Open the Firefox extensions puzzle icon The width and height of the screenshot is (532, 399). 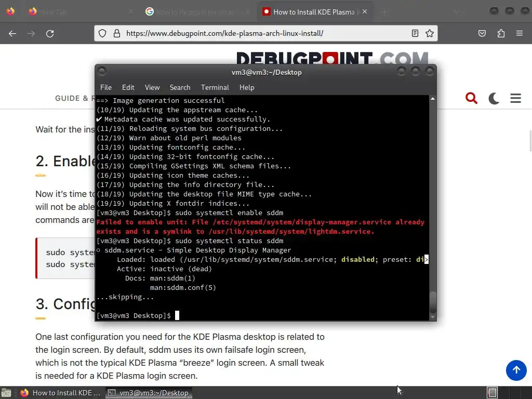[x=501, y=33]
